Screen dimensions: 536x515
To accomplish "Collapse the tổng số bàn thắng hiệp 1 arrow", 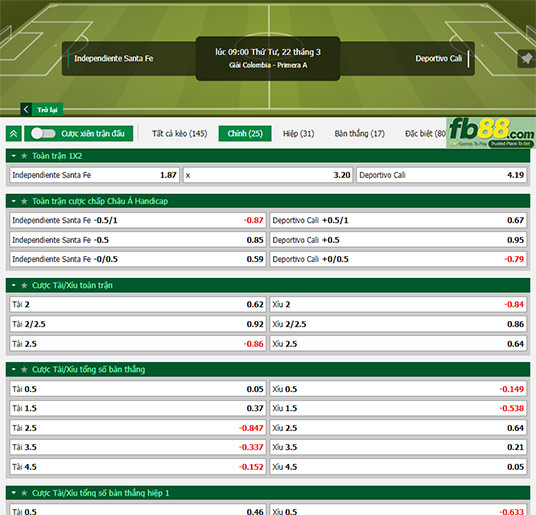I will click(14, 493).
